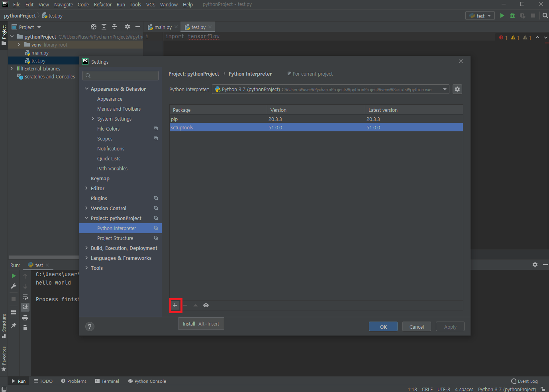Click locate file target icon in Project panel

(94, 27)
